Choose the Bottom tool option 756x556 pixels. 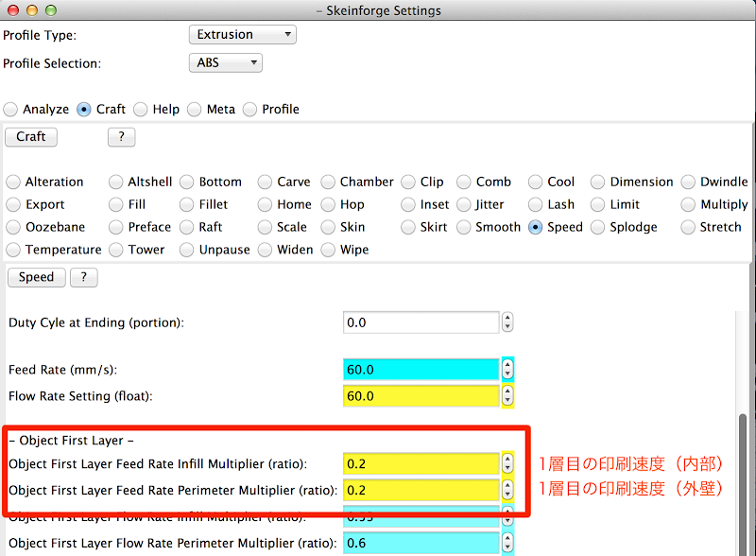coord(186,182)
